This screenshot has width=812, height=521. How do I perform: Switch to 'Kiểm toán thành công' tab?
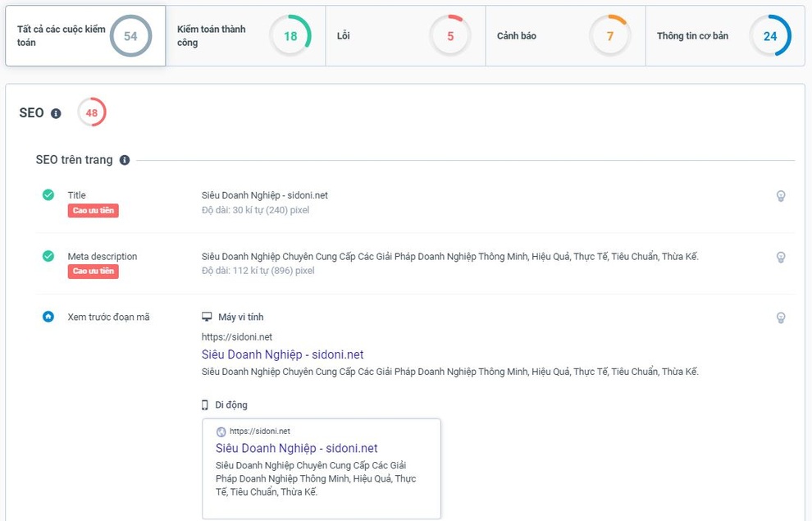[x=245, y=36]
